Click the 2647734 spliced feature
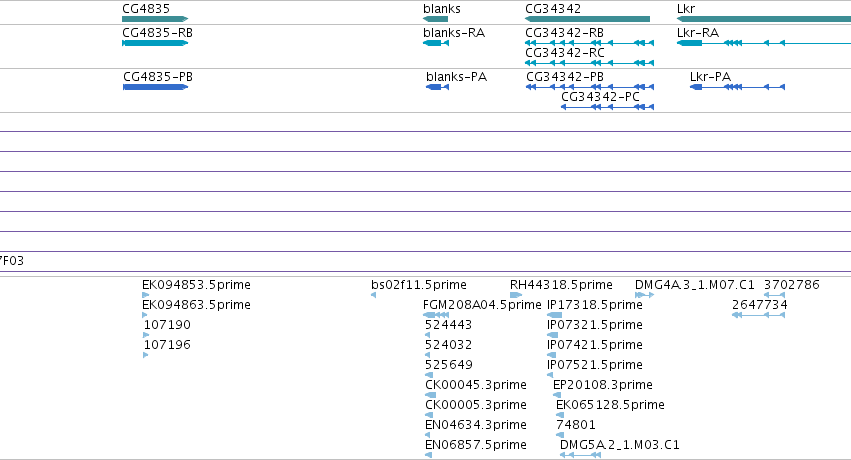Image resolution: width=851 pixels, height=460 pixels. click(758, 315)
